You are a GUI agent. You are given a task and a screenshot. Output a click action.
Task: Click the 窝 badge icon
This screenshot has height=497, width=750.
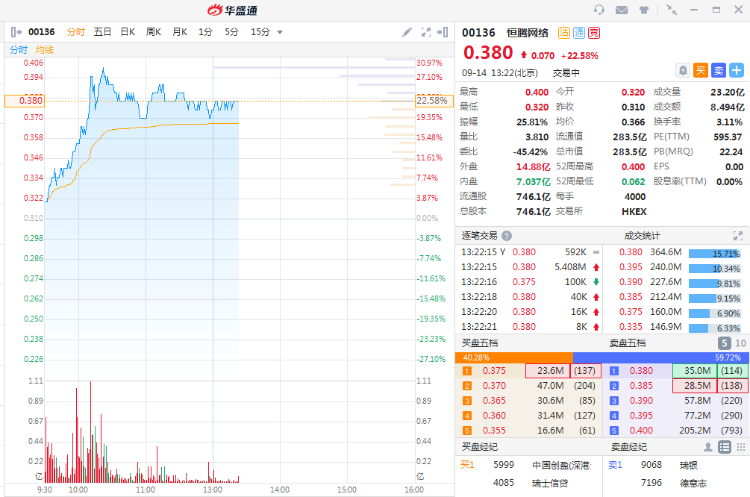(x=594, y=33)
